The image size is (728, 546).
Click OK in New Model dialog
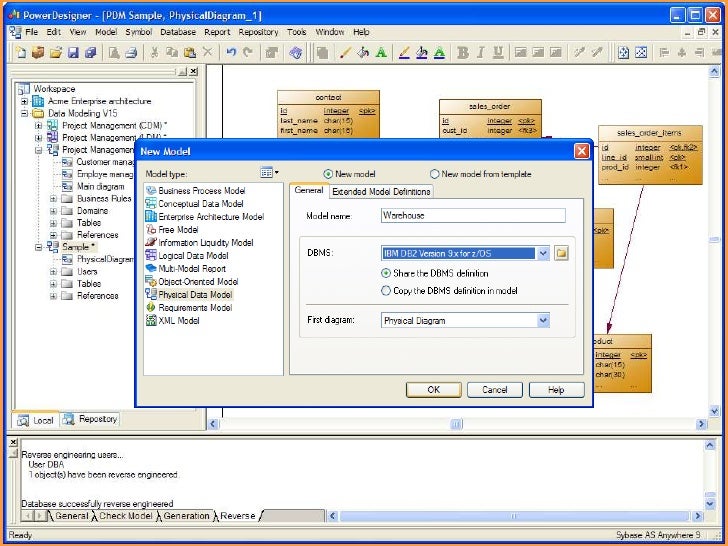434,390
